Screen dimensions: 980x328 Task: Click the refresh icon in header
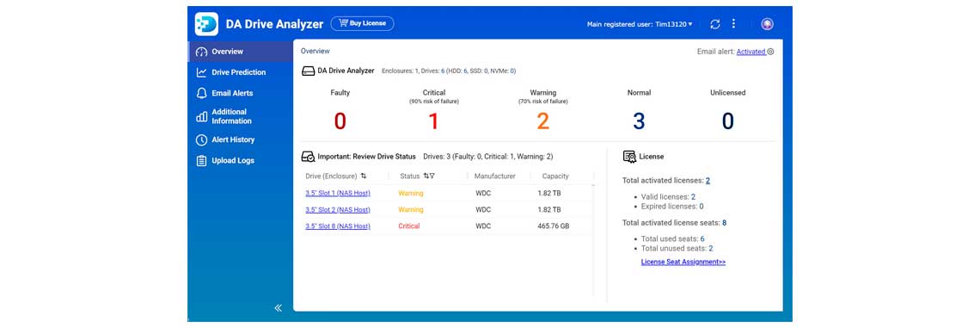[715, 24]
